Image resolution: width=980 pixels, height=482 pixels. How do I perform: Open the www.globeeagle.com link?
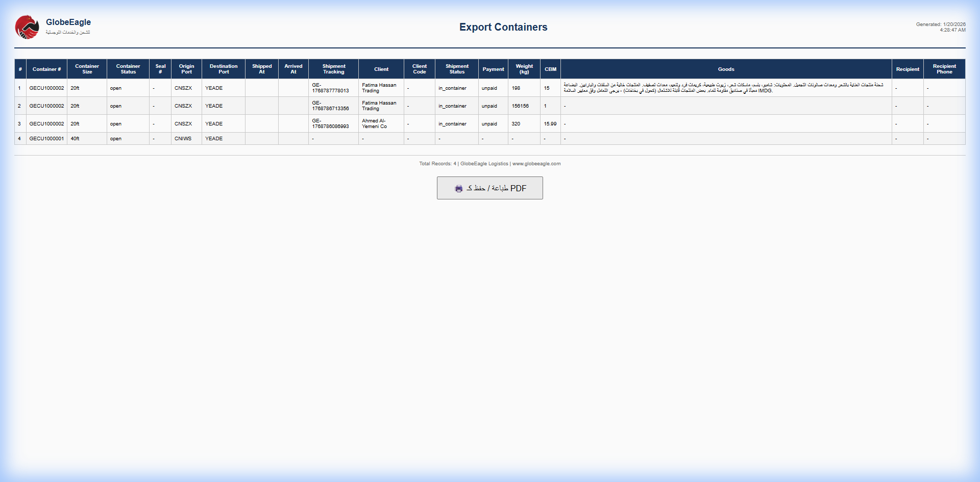pyautogui.click(x=536, y=164)
